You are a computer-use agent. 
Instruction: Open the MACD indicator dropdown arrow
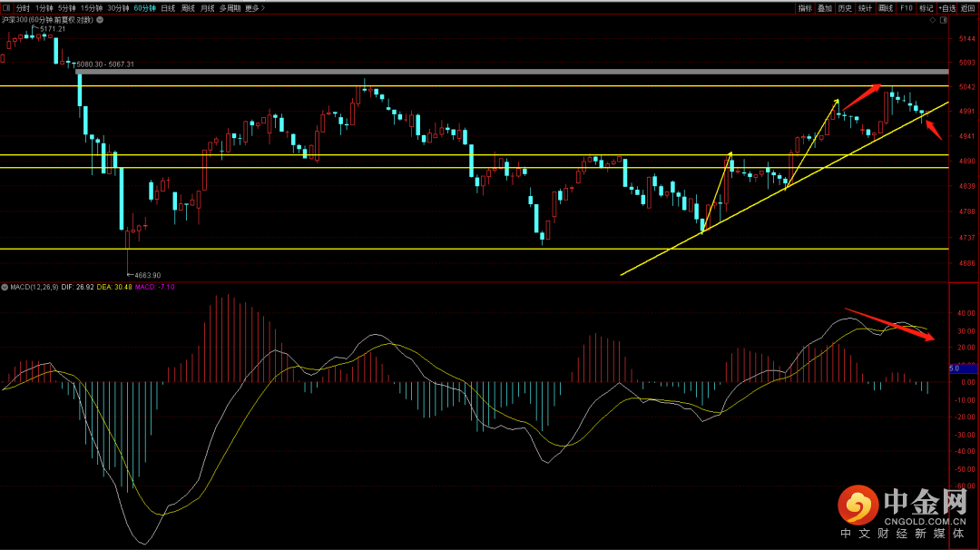pos(5,287)
